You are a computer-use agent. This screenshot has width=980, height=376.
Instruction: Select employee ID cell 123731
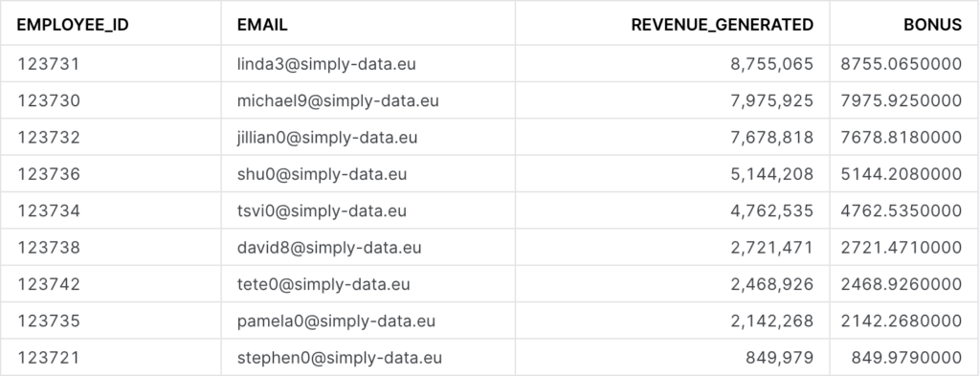point(111,64)
